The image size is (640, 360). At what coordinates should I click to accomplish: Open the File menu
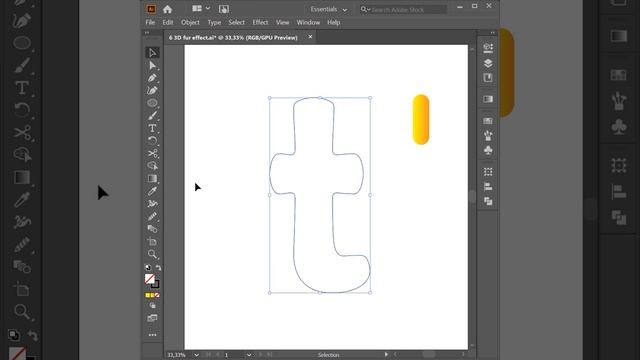150,22
